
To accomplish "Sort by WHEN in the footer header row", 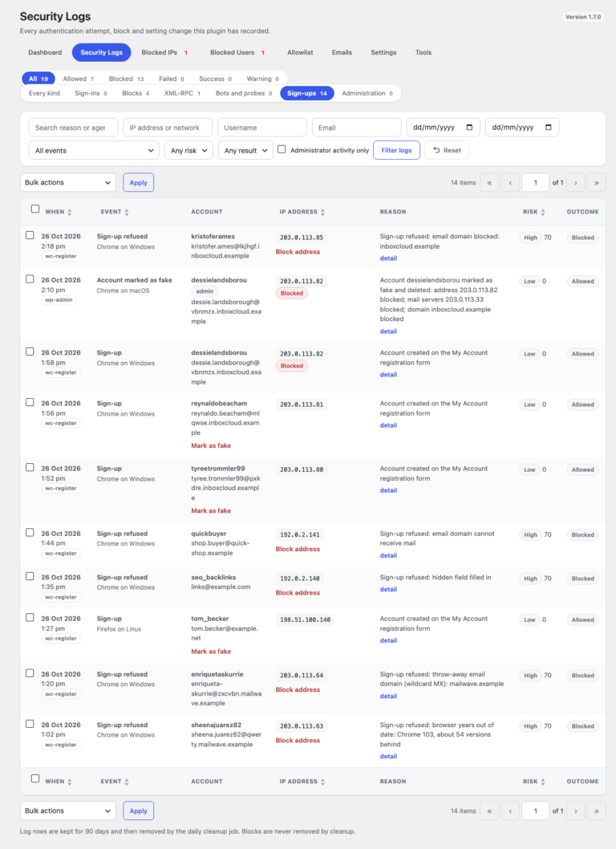I will [x=59, y=782].
